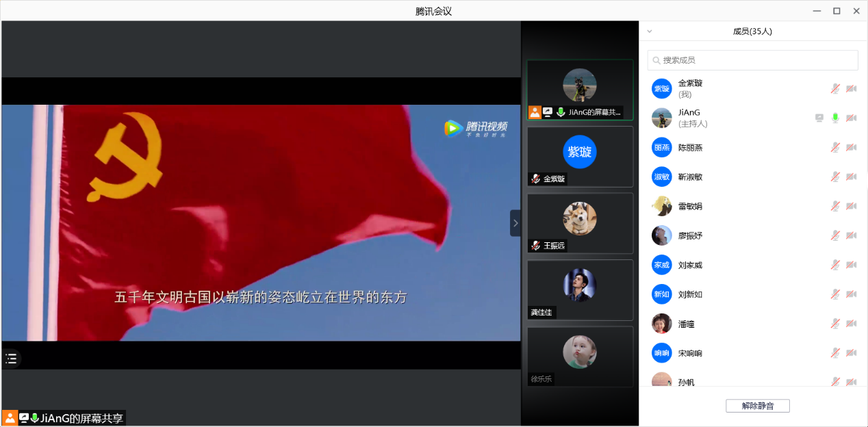This screenshot has height=427, width=868.
Task: Click the name 陈丽燕 in the member list
Action: (690, 147)
